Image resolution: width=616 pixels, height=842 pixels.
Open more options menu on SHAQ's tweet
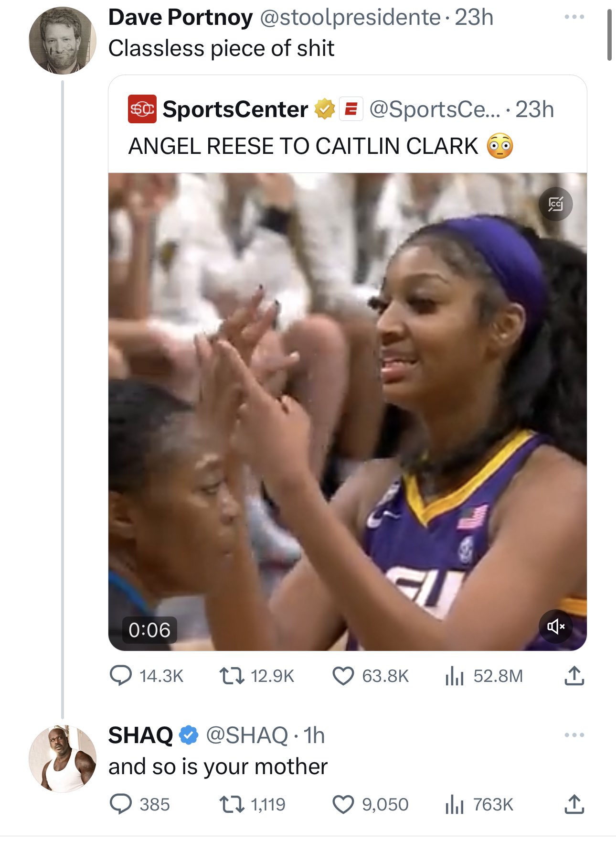(x=574, y=735)
